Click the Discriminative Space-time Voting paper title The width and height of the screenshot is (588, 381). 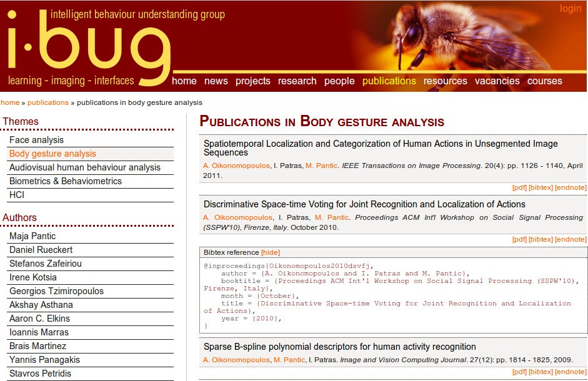tap(364, 204)
